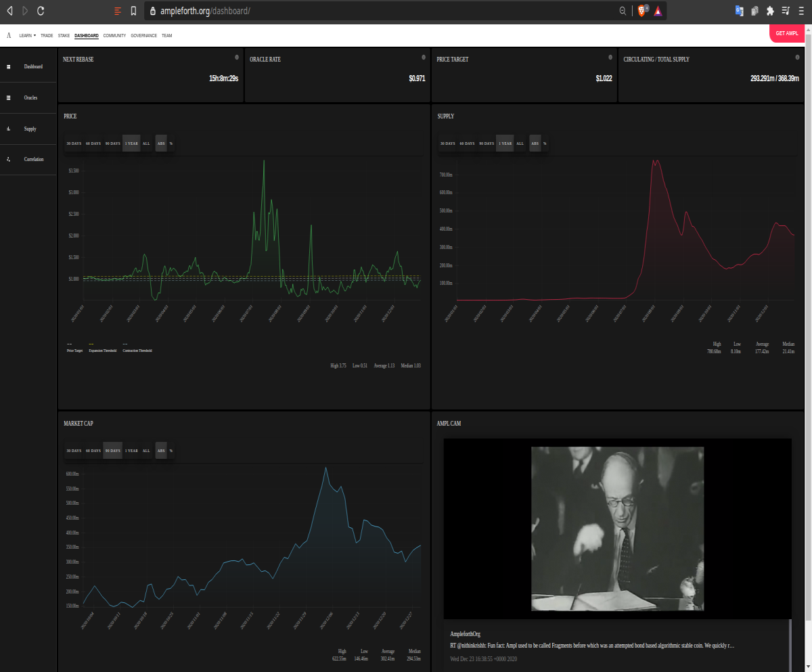Open the Brave Rewards triangle icon
Viewport: 812px width, 672px height.
click(658, 11)
